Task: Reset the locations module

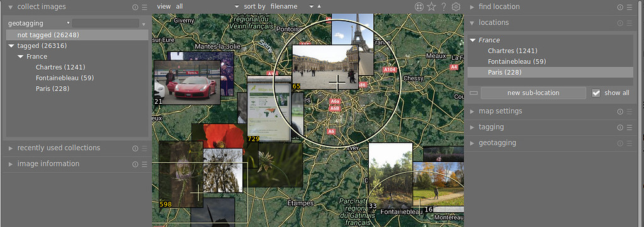Action: [x=620, y=23]
